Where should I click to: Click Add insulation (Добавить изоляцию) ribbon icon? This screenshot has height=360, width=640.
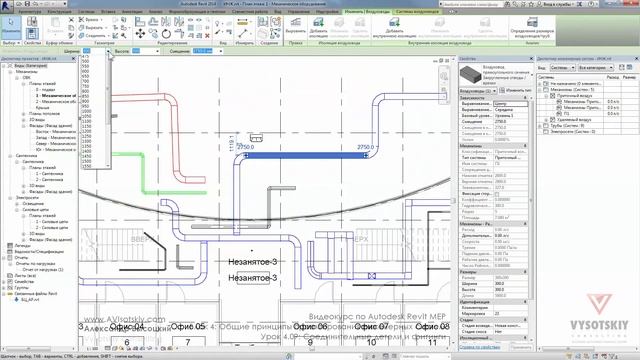[x=318, y=27]
